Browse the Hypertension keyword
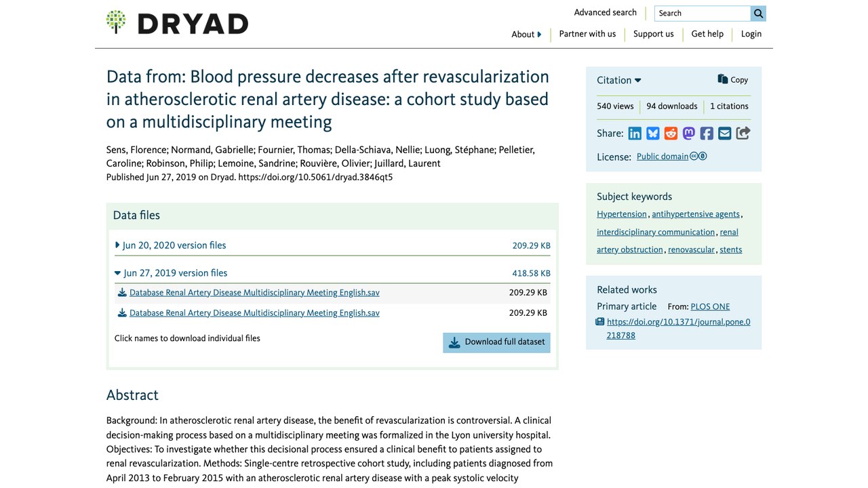The width and height of the screenshot is (868, 488). tap(622, 214)
